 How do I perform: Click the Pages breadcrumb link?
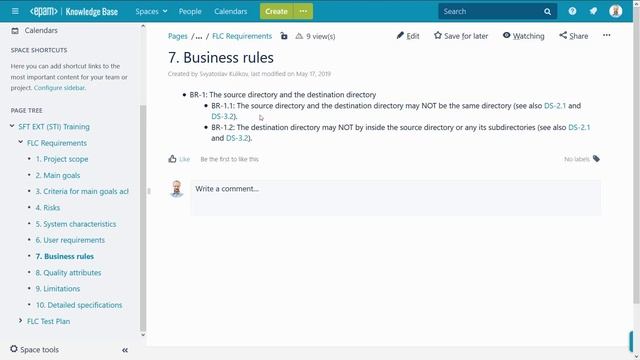click(x=178, y=36)
